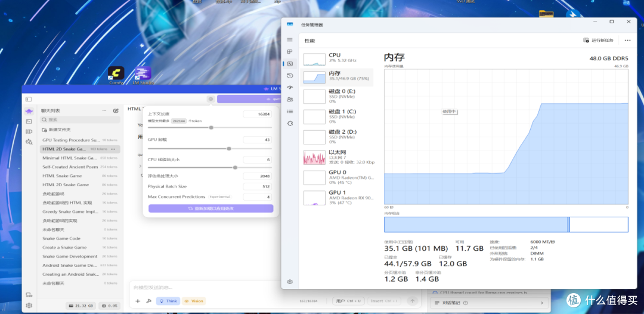644x314 pixels.
Task: Open the LM Studio model discover search icon
Action: (x=29, y=142)
